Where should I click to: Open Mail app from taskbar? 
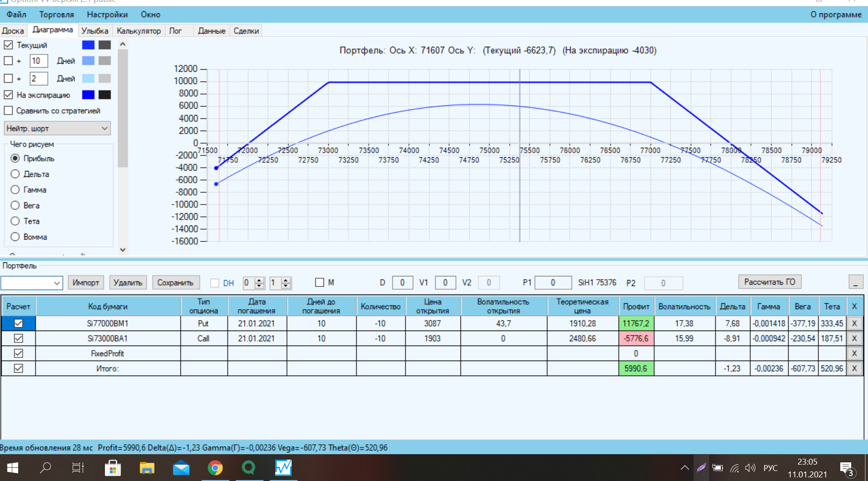coord(181,467)
